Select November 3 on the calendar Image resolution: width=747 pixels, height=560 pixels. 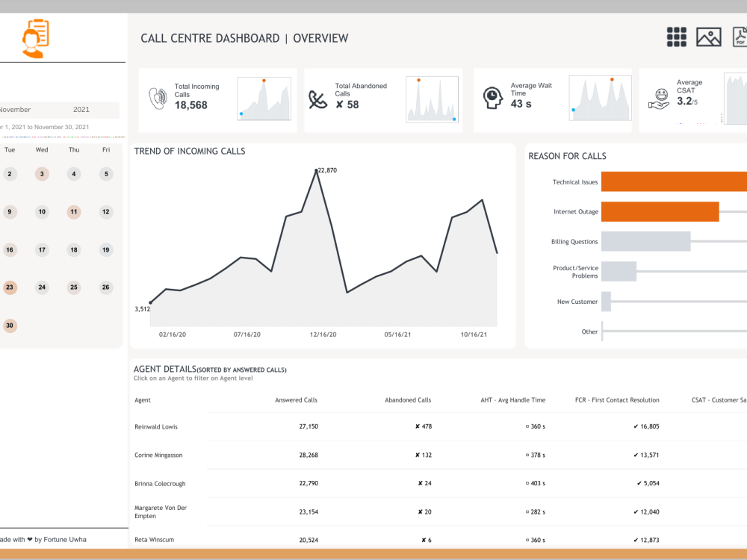(x=42, y=173)
